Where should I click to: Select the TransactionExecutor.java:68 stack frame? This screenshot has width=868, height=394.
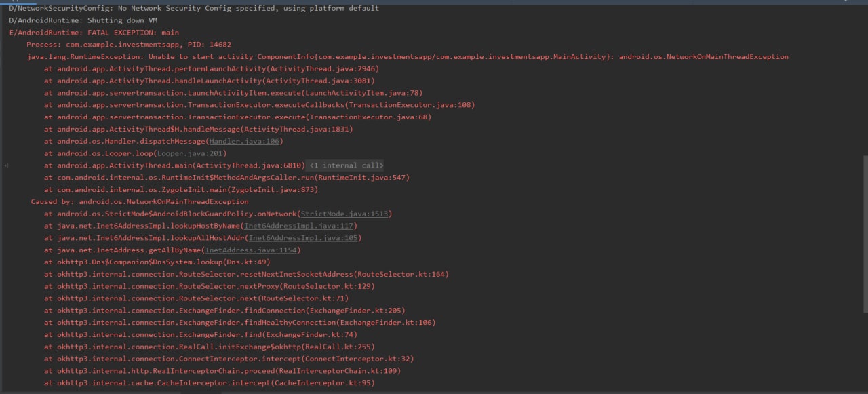[x=238, y=117]
